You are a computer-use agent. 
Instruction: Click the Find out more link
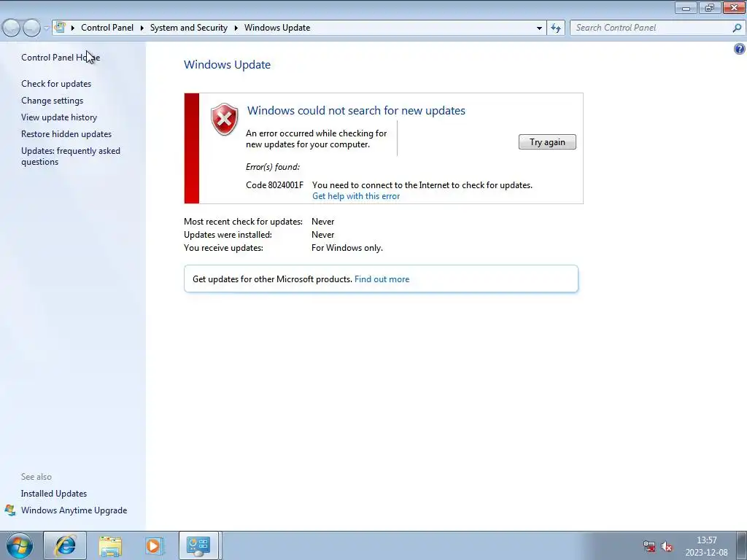382,279
